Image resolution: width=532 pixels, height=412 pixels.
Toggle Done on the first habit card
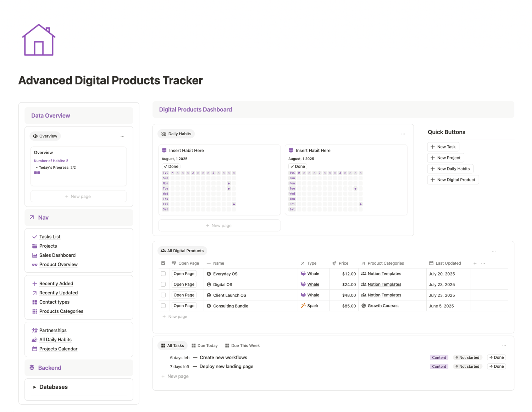pyautogui.click(x=171, y=167)
